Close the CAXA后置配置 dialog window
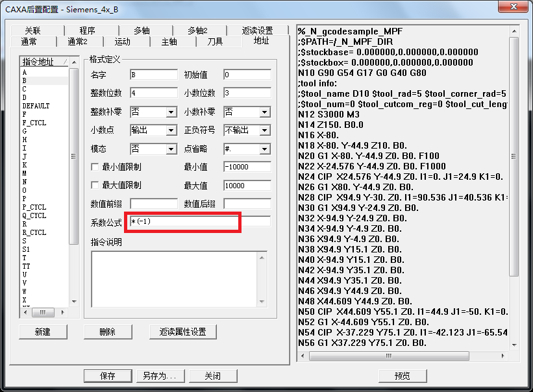 pos(514,6)
